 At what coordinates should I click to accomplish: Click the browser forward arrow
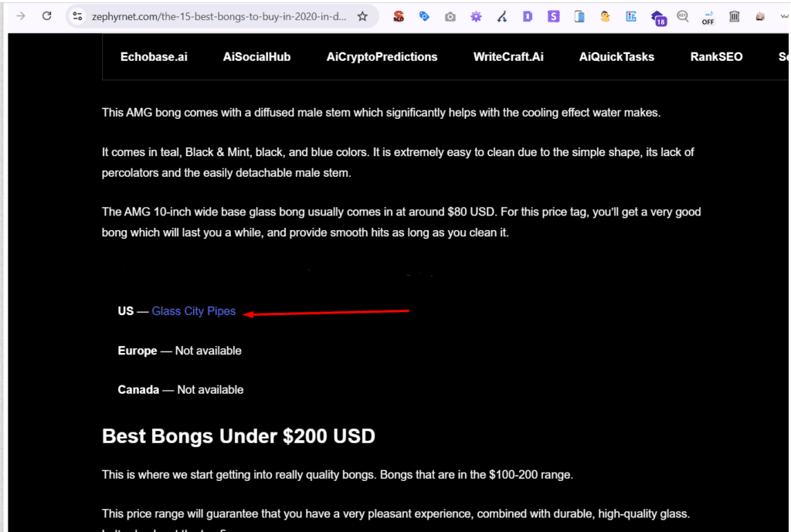(21, 16)
